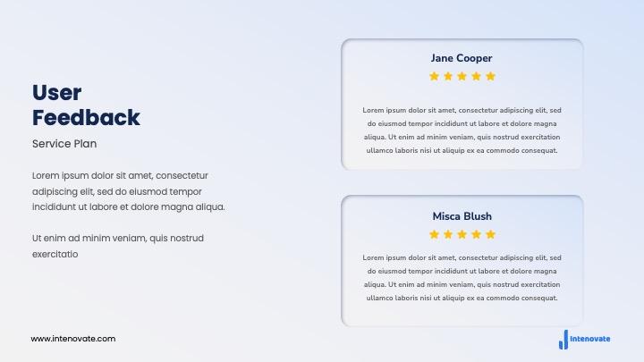Click the fourth star under Jane Cooper
The width and height of the screenshot is (644, 362).
pos(477,76)
